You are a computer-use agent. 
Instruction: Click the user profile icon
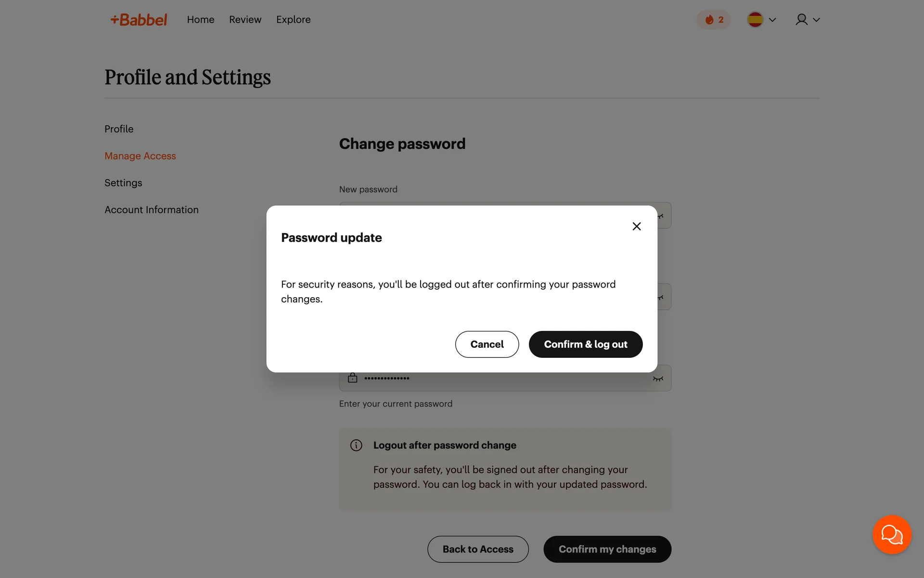801,20
